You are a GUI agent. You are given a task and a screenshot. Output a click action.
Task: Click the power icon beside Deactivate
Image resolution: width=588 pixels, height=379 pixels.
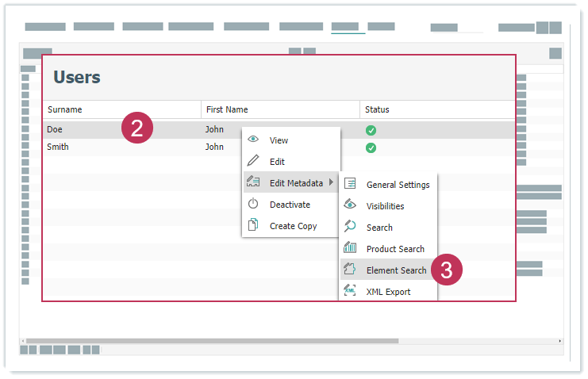(x=253, y=204)
